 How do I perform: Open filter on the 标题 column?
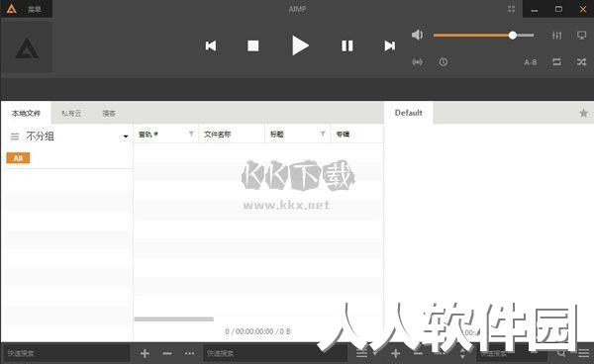[x=323, y=134]
